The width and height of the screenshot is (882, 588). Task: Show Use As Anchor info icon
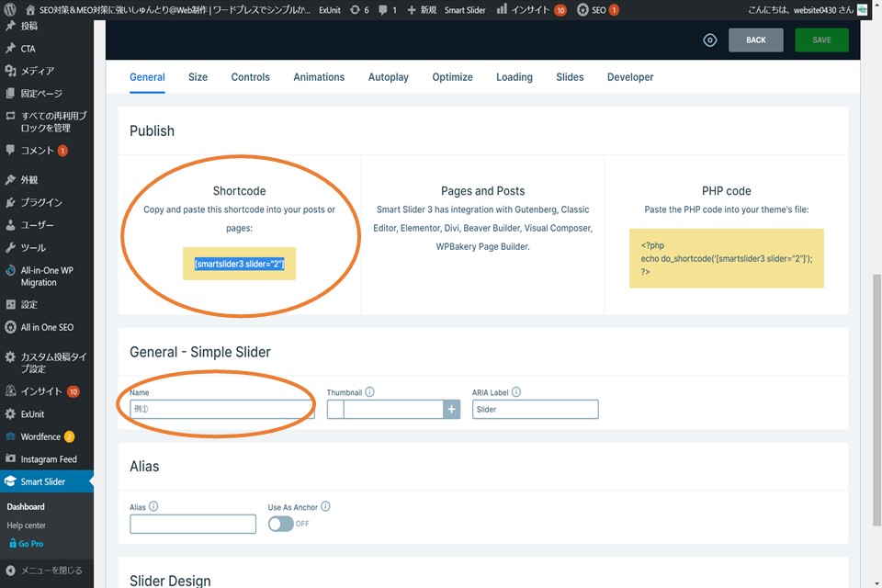pos(325,506)
